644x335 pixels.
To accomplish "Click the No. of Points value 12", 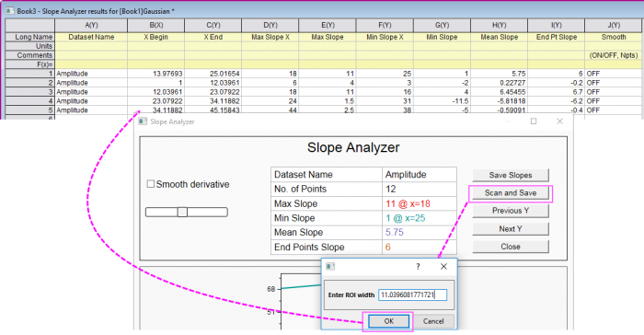I will (391, 189).
